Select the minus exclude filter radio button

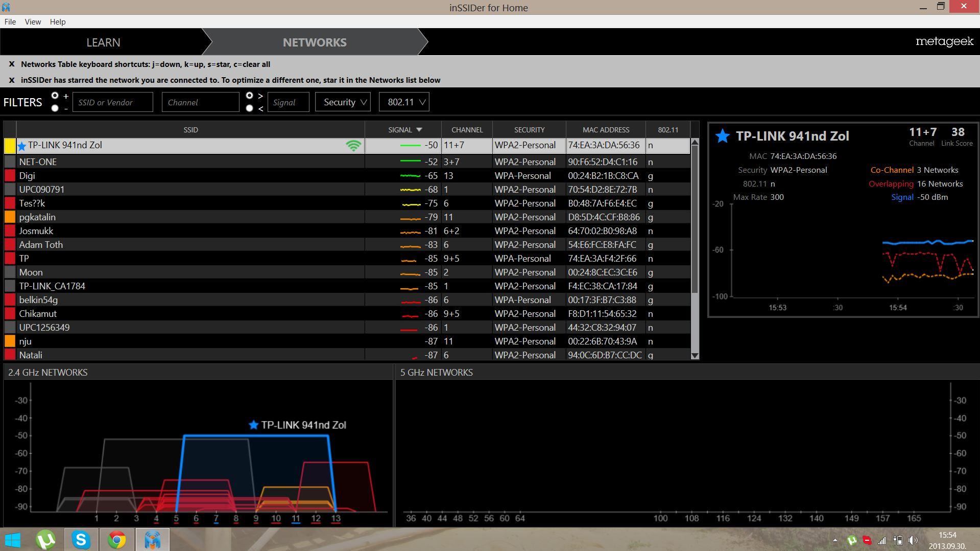(55, 108)
